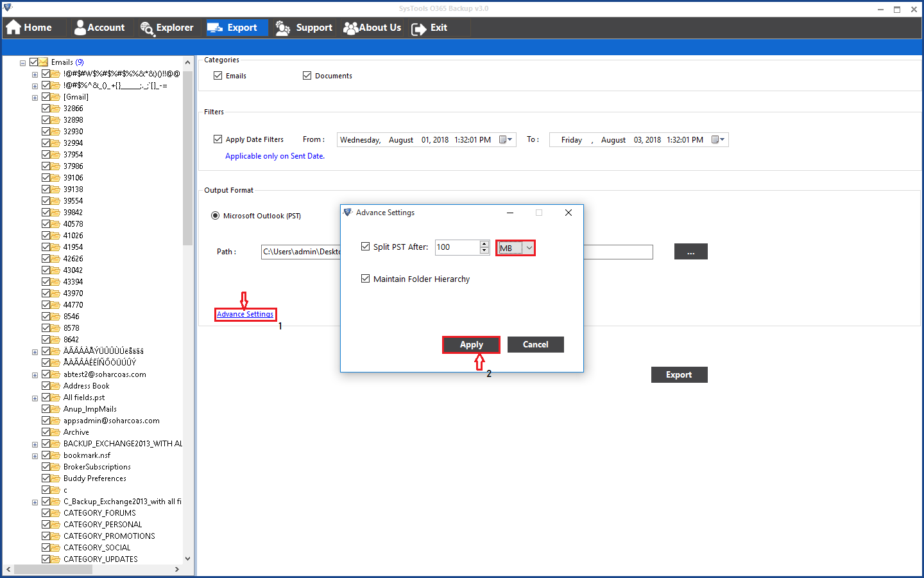The image size is (924, 578).
Task: Click folder icon of Buddy Preferences
Action: tap(55, 478)
